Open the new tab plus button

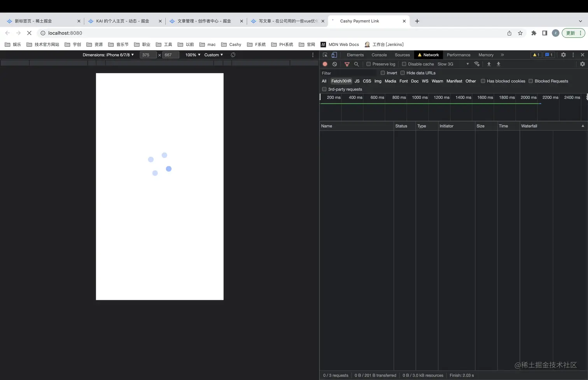pyautogui.click(x=417, y=21)
